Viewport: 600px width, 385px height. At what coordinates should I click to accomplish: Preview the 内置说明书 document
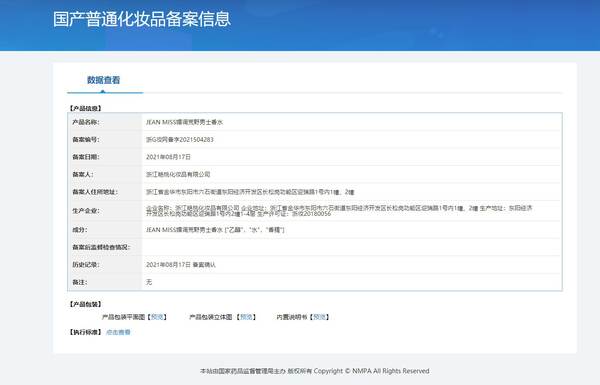click(x=320, y=317)
